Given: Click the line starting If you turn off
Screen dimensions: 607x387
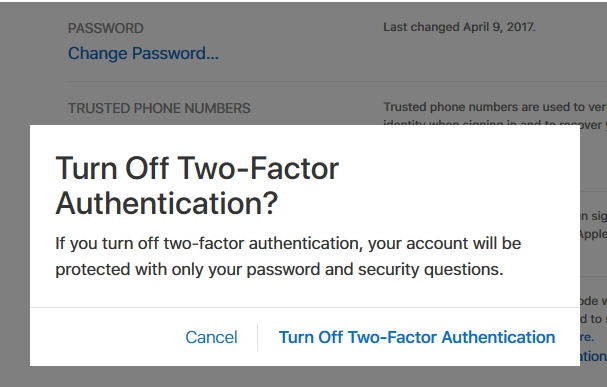Looking at the screenshot, I should pyautogui.click(x=288, y=243).
